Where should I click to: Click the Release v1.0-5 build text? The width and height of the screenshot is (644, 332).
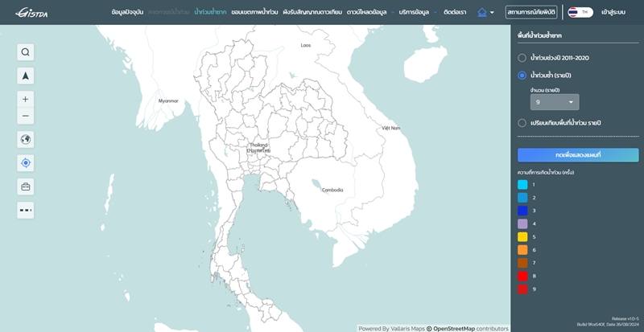pyautogui.click(x=625, y=318)
